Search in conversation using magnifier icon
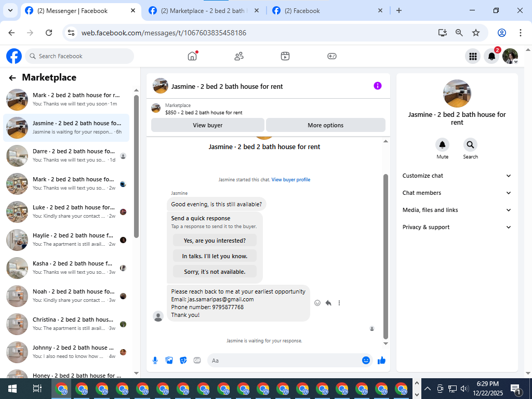 470,145
